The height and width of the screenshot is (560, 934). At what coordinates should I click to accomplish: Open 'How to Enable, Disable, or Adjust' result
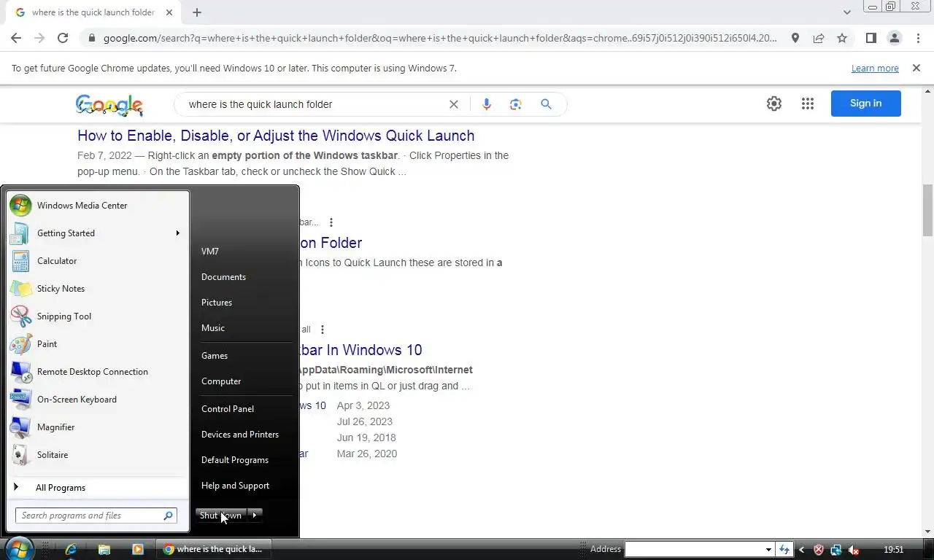click(276, 136)
